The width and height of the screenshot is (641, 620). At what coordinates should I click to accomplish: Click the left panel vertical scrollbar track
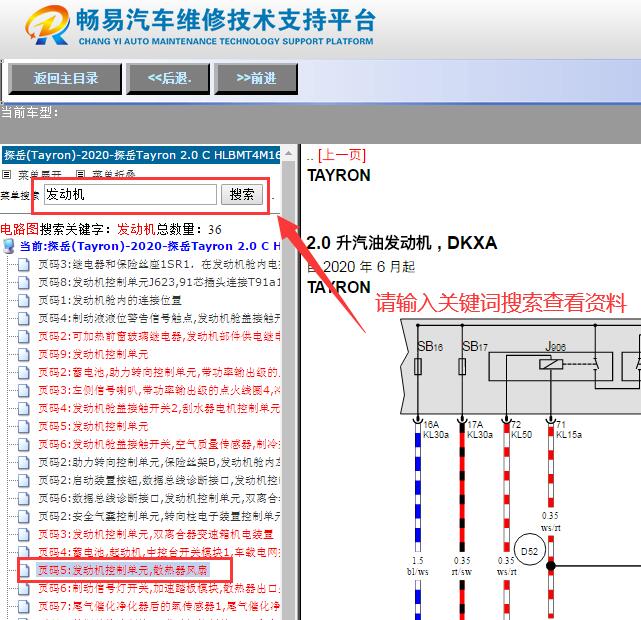click(288, 388)
